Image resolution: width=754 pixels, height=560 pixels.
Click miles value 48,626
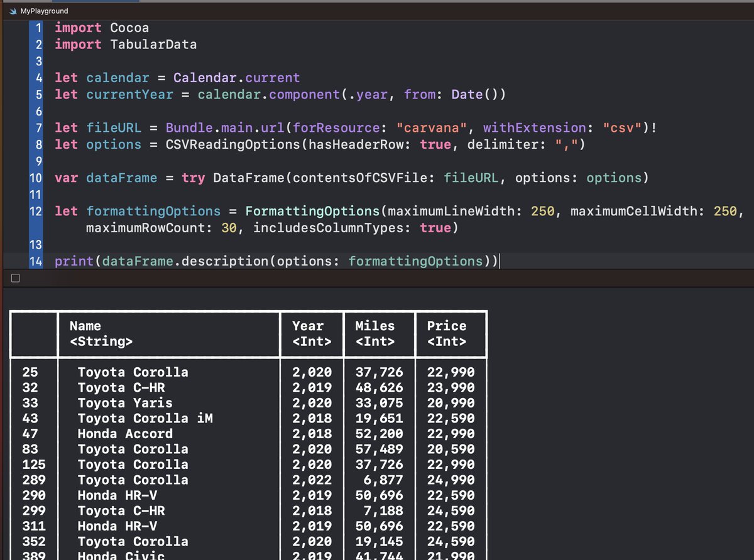pos(379,387)
